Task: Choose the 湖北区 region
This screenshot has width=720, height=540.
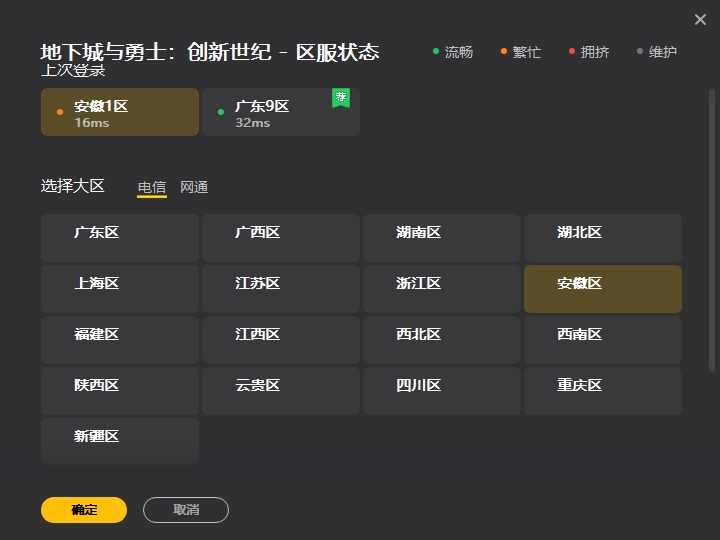Action: pyautogui.click(x=603, y=238)
